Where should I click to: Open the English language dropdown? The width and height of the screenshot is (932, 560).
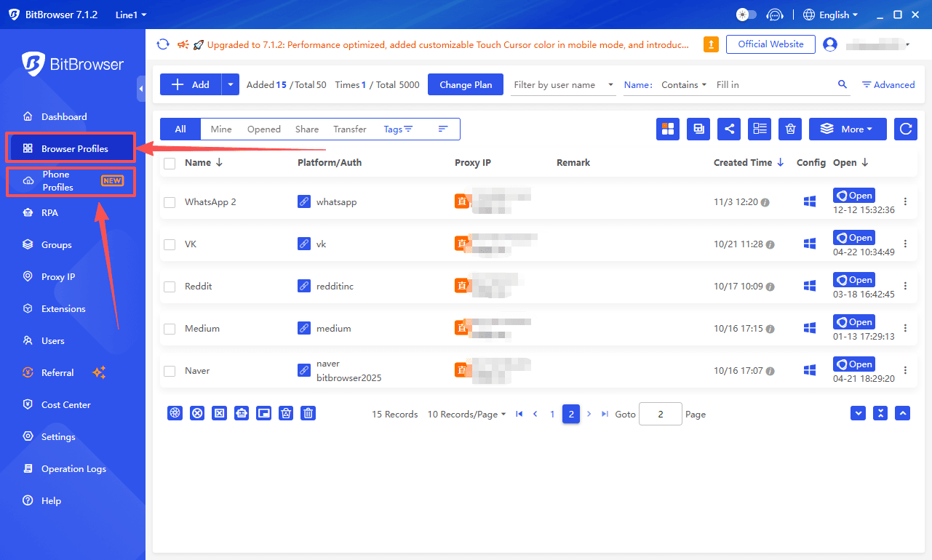point(830,14)
